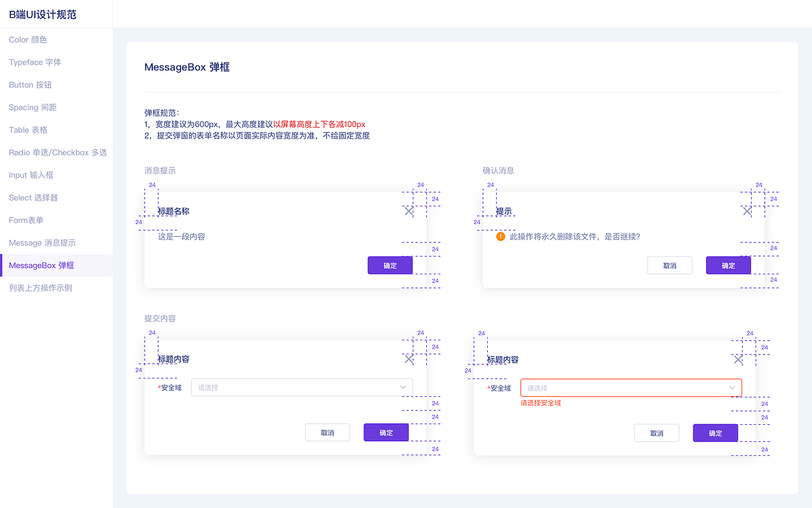812x508 pixels.
Task: Click the orange warning icon in 提示 dialog
Action: (501, 236)
